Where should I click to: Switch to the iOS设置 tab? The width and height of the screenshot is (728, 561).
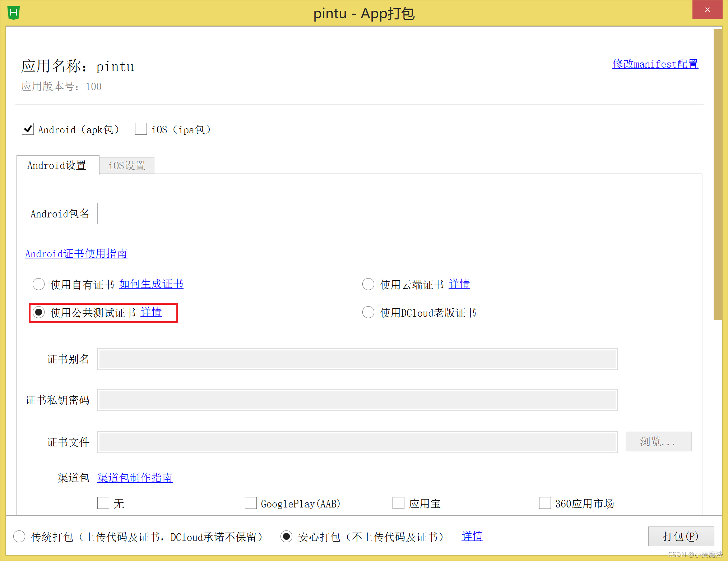127,166
